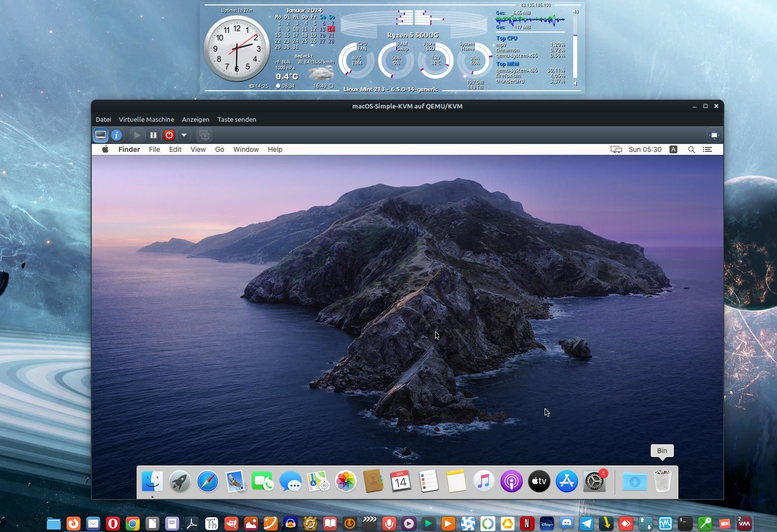The height and width of the screenshot is (532, 777).
Task: Open the Virtuelle Maschine menu
Action: pyautogui.click(x=146, y=119)
